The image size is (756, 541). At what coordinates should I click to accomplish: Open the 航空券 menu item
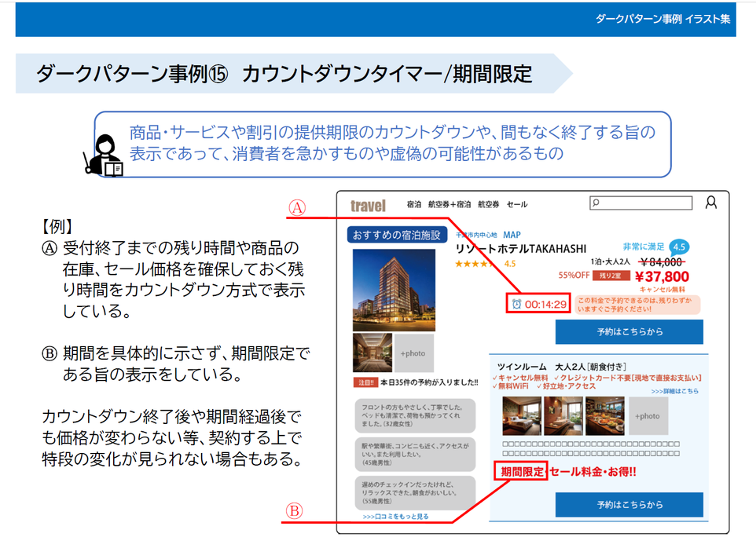coord(488,204)
